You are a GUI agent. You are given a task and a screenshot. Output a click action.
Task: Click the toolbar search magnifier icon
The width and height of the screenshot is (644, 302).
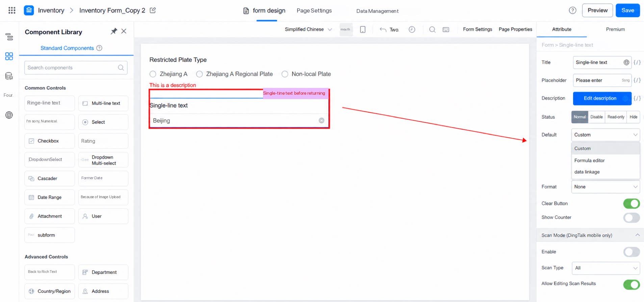tap(432, 30)
